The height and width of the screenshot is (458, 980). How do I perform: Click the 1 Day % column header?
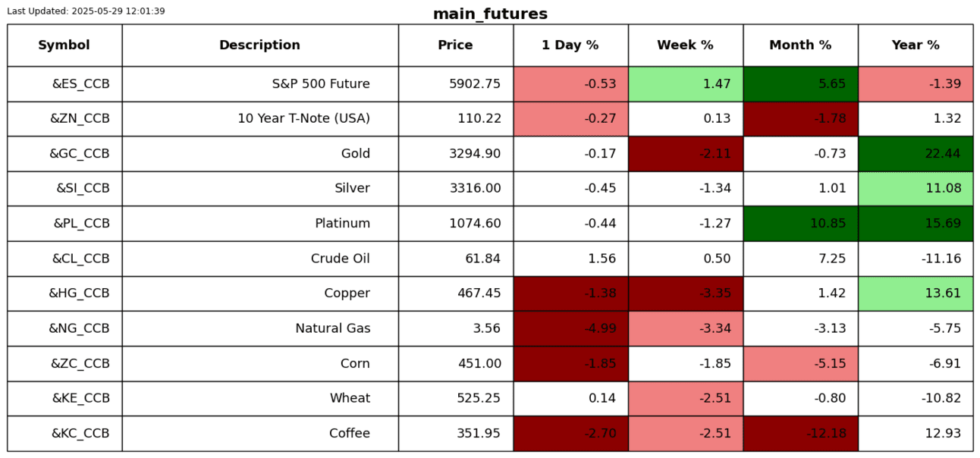tap(570, 45)
